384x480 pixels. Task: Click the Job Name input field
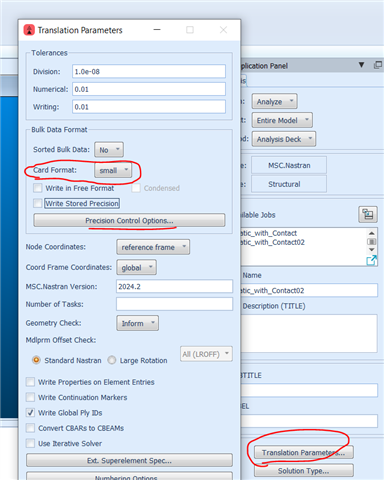click(309, 290)
